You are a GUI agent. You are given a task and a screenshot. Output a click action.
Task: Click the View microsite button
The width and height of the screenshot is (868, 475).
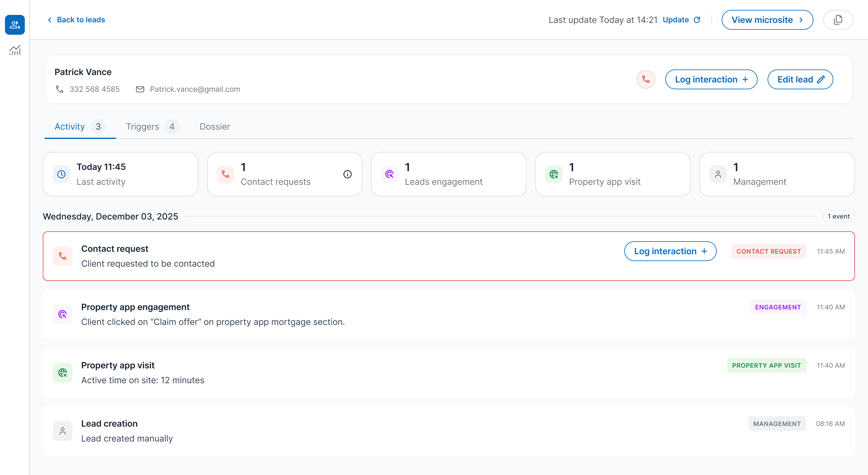[767, 20]
